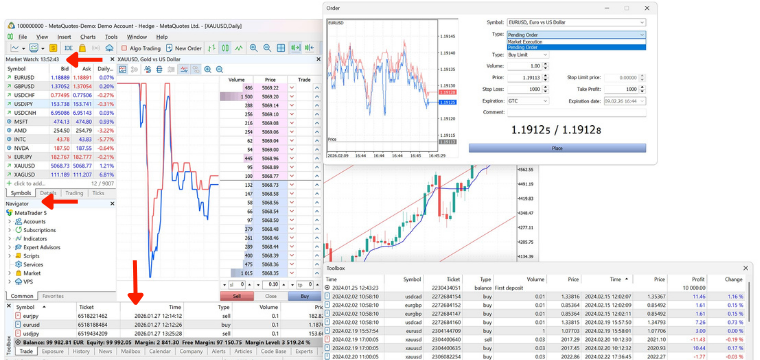
Task: Expand the Indicators node in Navigator
Action: coord(9,239)
